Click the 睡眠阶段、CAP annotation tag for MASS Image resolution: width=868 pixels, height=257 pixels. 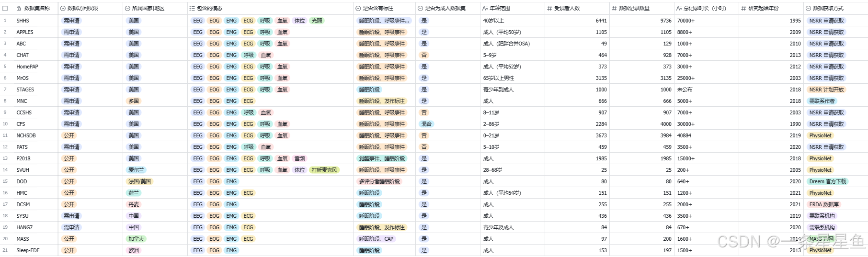coord(376,239)
